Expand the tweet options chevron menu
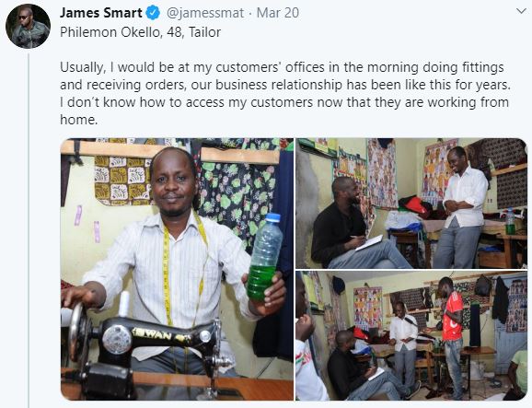 (x=521, y=11)
